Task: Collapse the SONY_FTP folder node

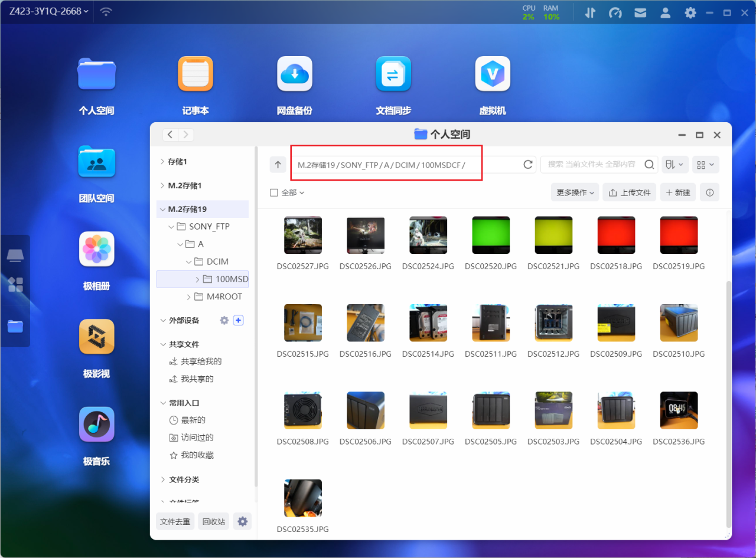Action: 172,227
